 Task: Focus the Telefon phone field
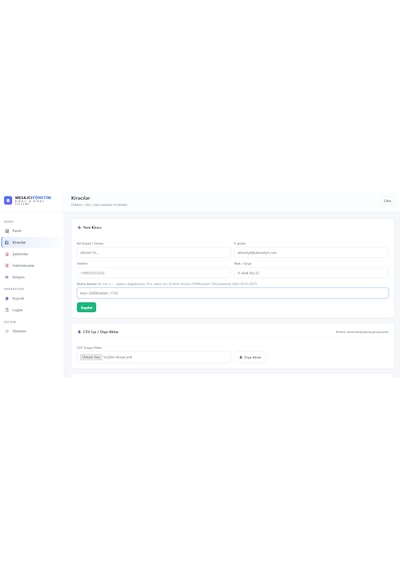pyautogui.click(x=153, y=273)
